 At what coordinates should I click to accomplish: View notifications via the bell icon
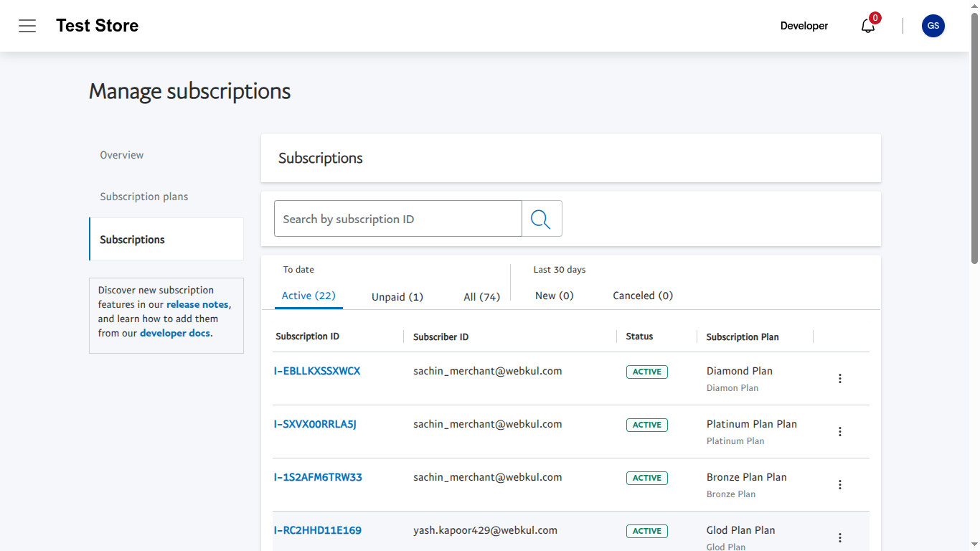click(x=867, y=26)
